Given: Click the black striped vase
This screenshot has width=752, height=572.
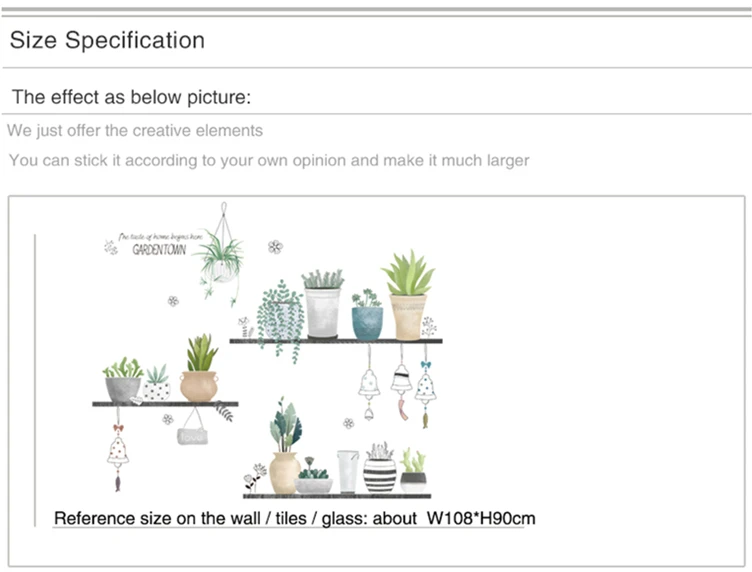Looking at the screenshot, I should click(380, 468).
